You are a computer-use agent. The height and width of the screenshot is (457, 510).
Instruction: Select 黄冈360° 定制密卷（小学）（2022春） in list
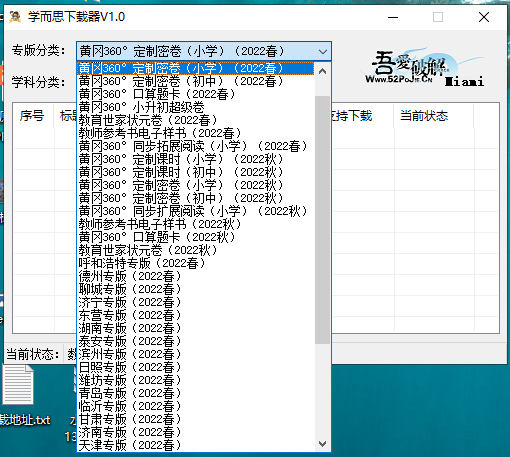click(x=196, y=68)
